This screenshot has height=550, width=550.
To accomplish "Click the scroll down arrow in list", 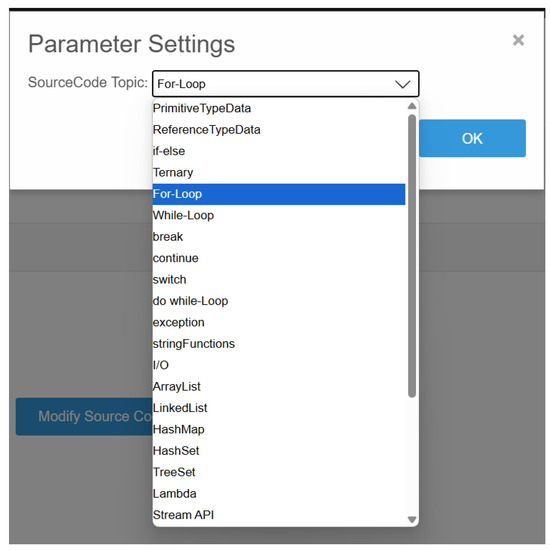I will pyautogui.click(x=412, y=519).
